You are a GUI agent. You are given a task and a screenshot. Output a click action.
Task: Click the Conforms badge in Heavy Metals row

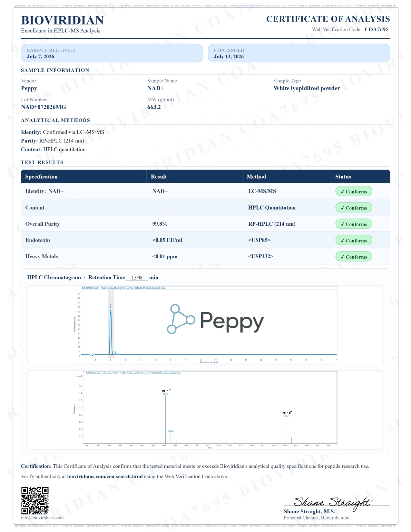coord(354,257)
